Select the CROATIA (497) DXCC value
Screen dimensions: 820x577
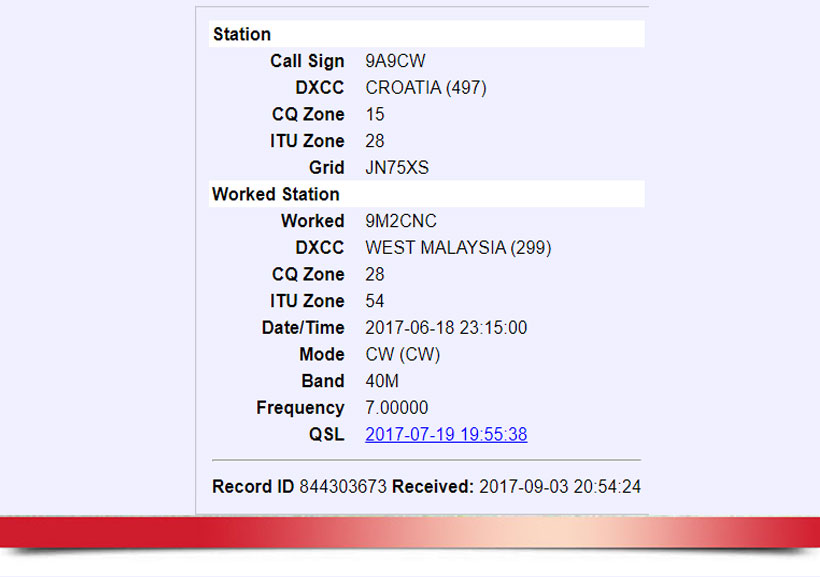pyautogui.click(x=426, y=88)
